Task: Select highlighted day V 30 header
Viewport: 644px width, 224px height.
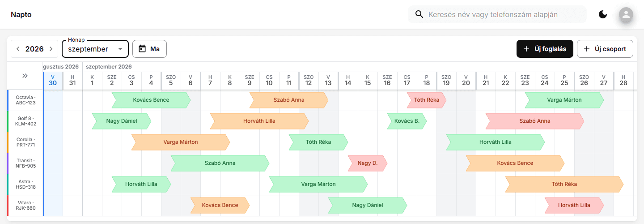Action: pyautogui.click(x=53, y=80)
